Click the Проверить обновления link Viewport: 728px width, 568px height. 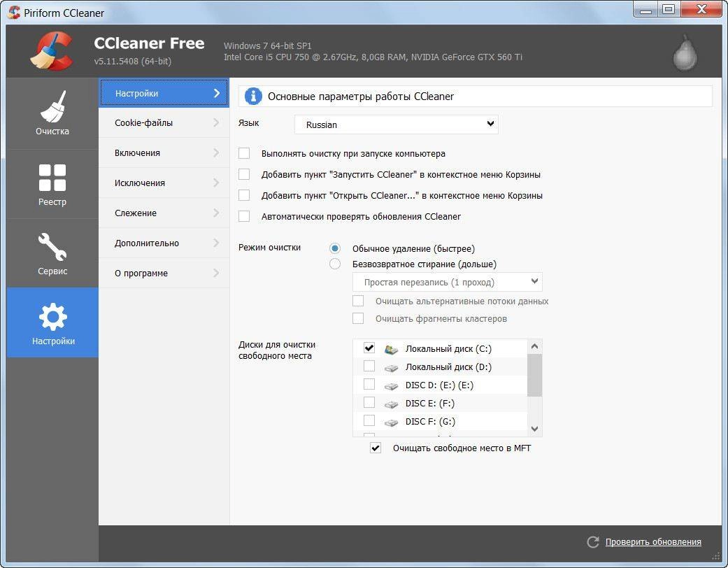(653, 541)
